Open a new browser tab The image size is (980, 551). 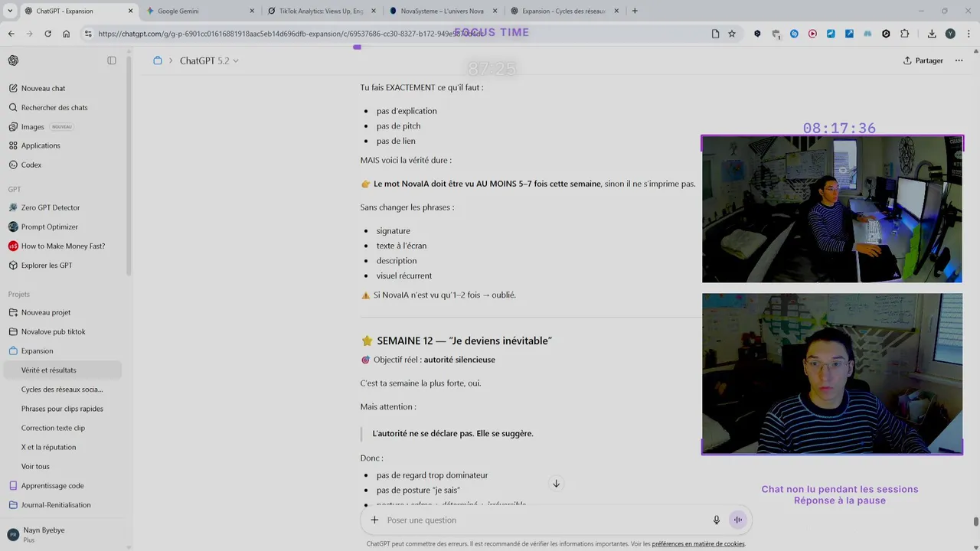[x=635, y=11]
